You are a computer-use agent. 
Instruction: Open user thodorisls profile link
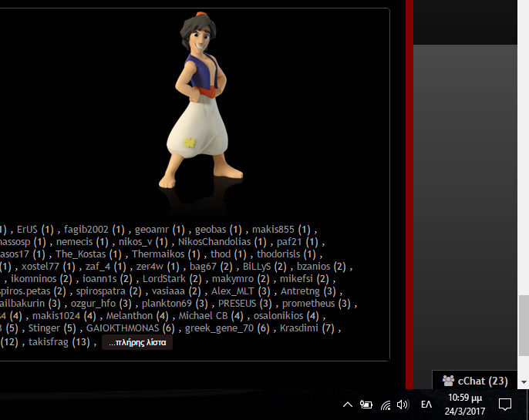point(278,254)
